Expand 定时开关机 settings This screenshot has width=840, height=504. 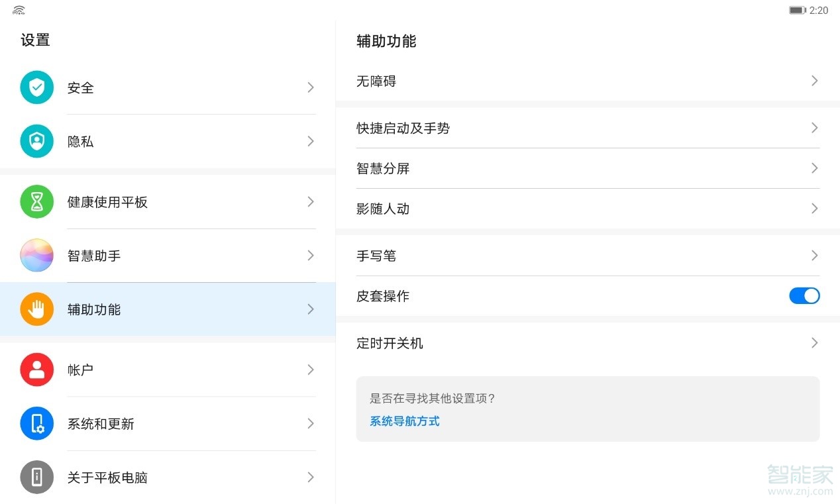586,342
